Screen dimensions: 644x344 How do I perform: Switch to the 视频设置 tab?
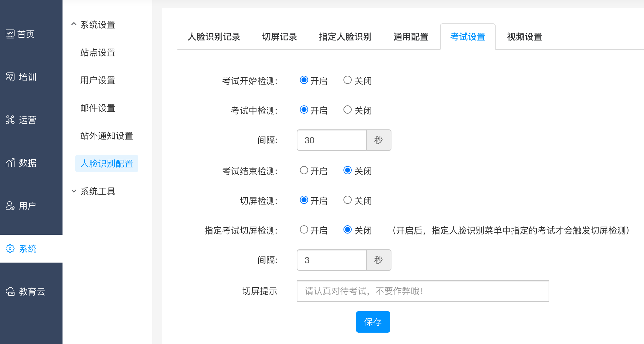click(x=524, y=37)
